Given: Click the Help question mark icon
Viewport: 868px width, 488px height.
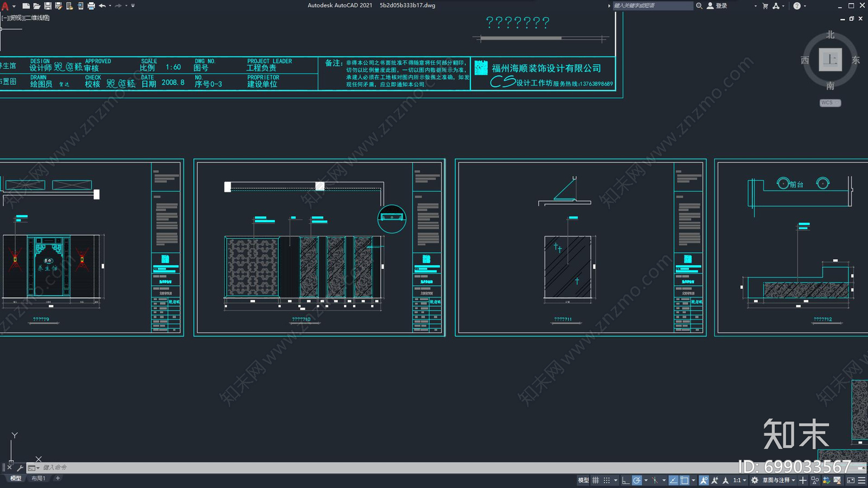Looking at the screenshot, I should click(797, 6).
